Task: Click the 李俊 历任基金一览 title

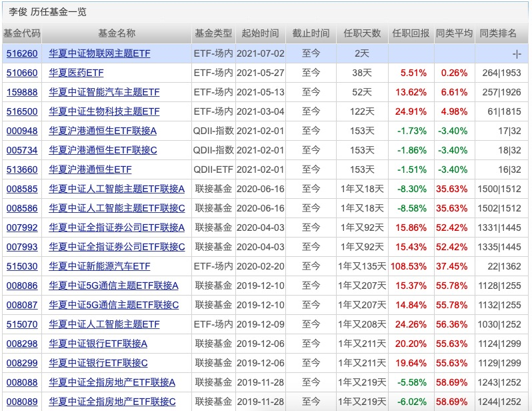Action: [47, 12]
